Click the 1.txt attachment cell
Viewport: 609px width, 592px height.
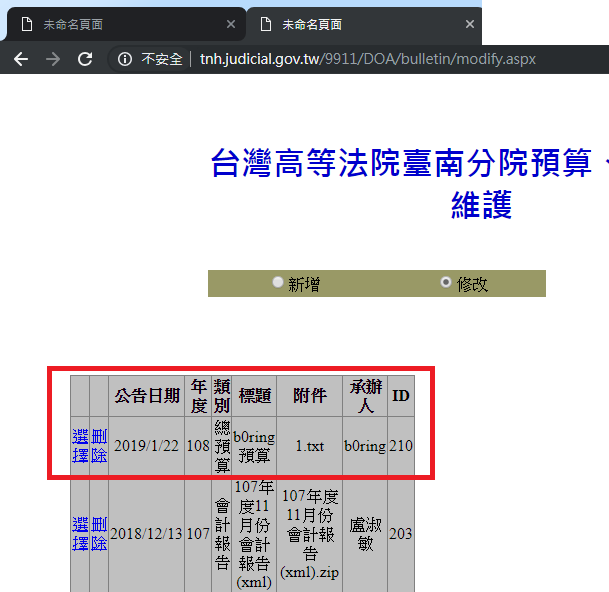310,446
